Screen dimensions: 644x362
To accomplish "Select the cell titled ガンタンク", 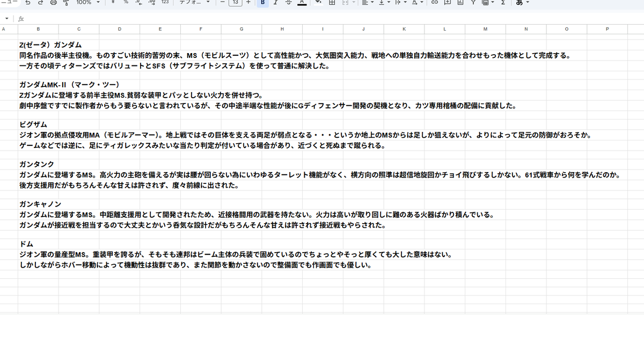I will (36, 164).
